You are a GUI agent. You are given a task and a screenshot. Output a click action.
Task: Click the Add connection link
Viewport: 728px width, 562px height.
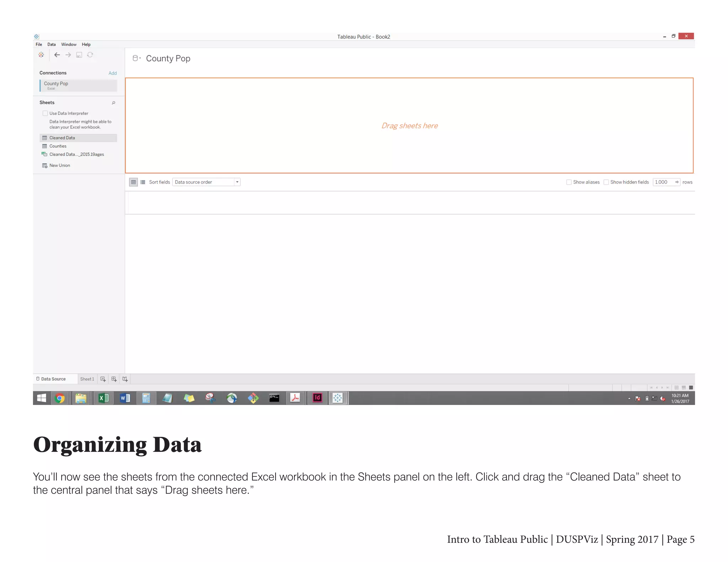pyautogui.click(x=112, y=73)
